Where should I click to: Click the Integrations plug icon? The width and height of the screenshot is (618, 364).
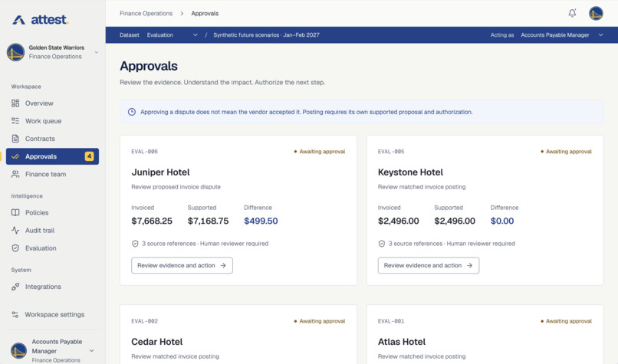click(x=15, y=287)
